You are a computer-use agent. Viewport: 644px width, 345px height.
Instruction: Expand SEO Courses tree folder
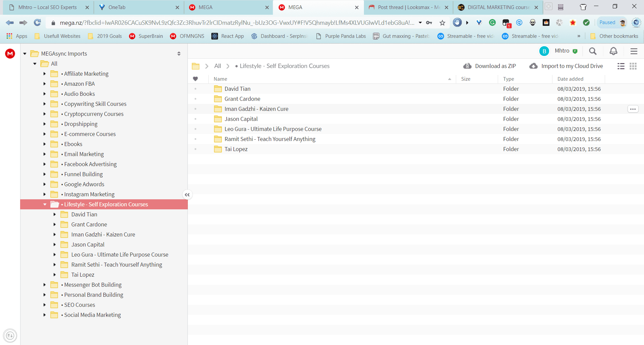(x=45, y=305)
